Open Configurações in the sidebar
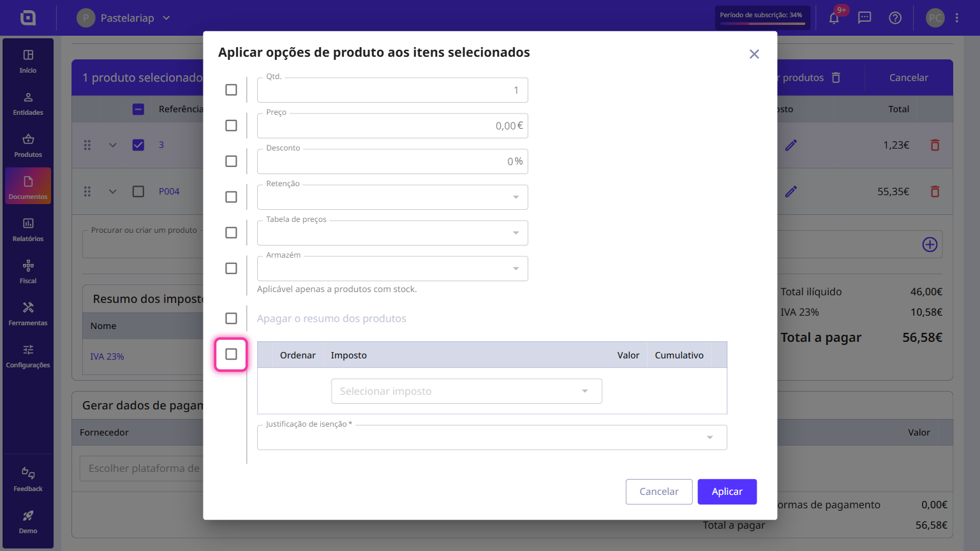The height and width of the screenshot is (551, 980). pos(28,356)
